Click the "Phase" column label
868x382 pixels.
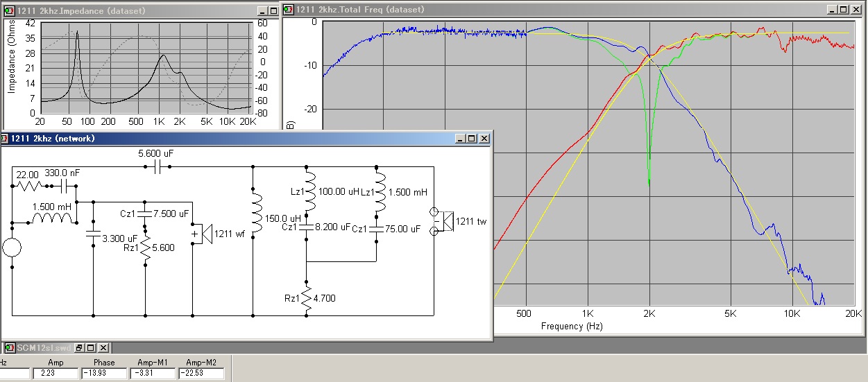click(104, 363)
